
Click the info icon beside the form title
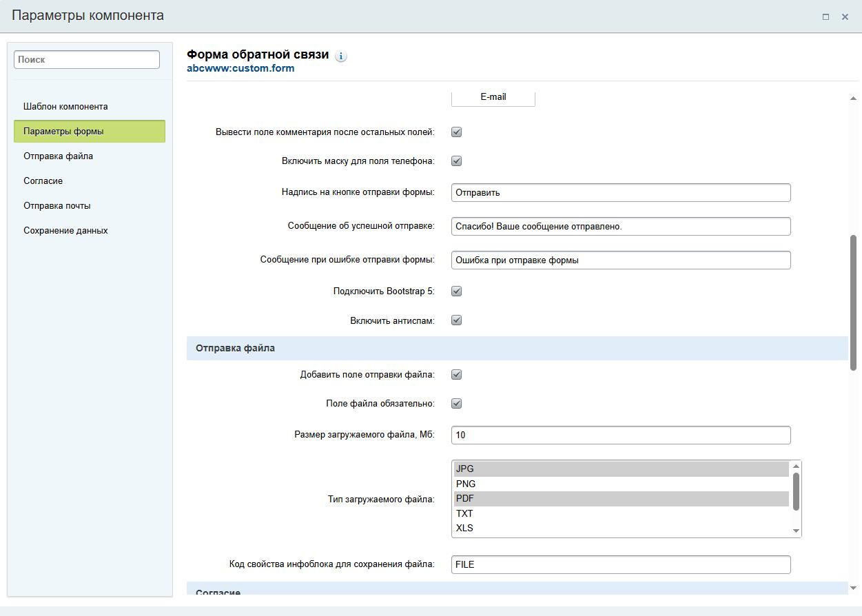pos(341,57)
